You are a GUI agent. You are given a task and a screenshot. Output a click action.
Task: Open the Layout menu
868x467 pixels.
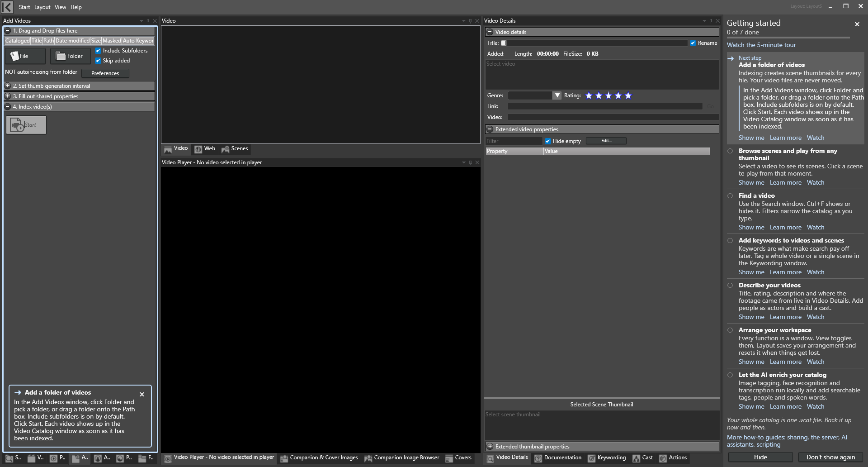[42, 7]
